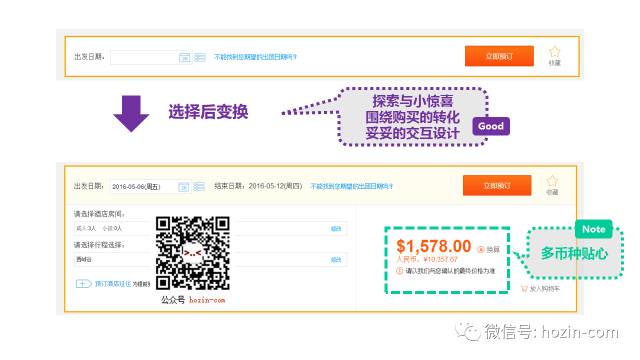
Task: Open the 预订酒店延住 link
Action: [113, 284]
